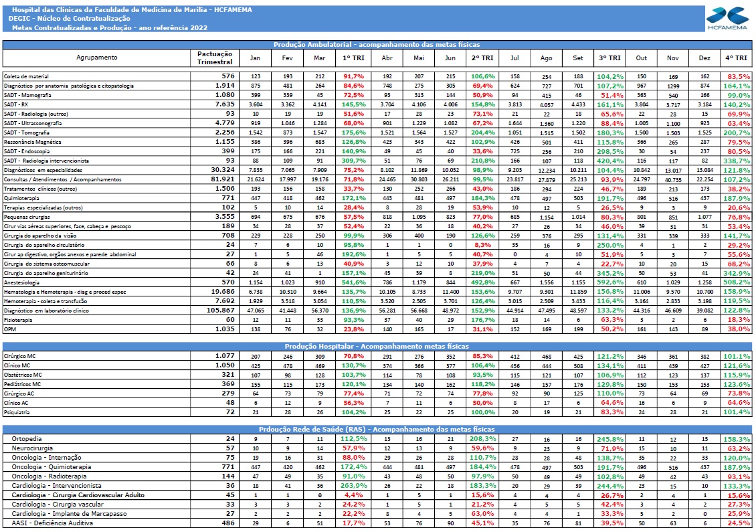Select the Metas Contratualizadas title text
The image size is (756, 532).
click(x=110, y=27)
